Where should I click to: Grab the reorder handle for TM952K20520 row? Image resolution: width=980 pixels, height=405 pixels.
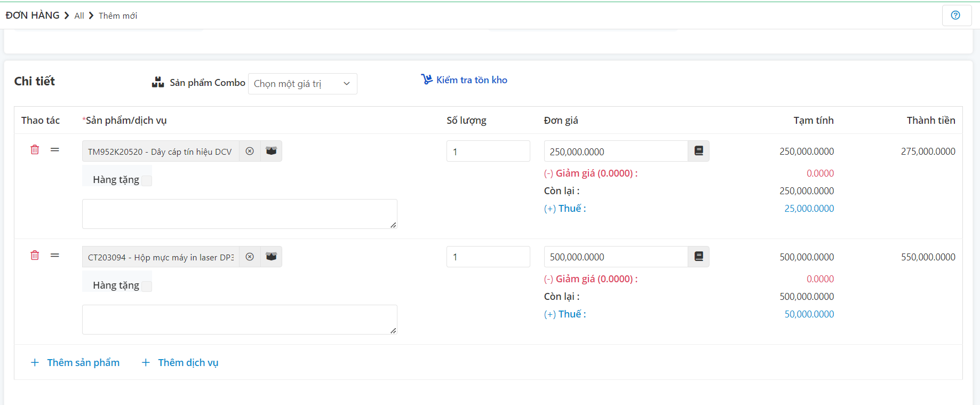(54, 150)
